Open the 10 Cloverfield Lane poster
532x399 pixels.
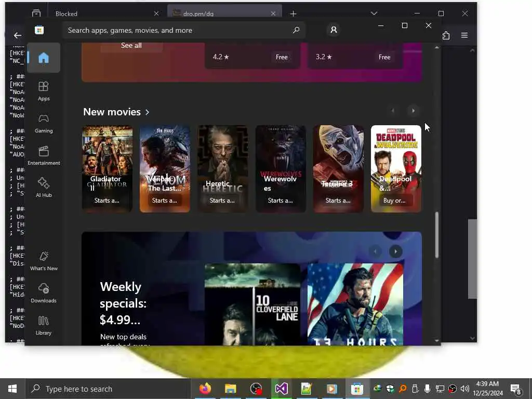tap(252, 304)
